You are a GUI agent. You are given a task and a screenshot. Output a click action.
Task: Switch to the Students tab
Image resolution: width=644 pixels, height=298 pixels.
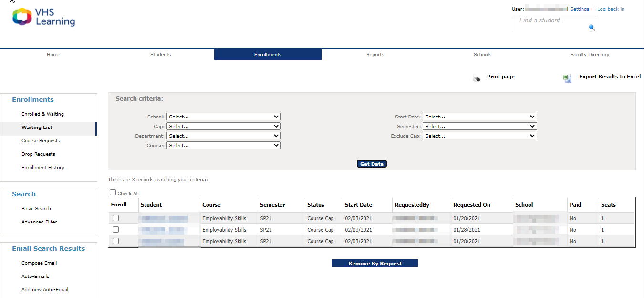(160, 55)
